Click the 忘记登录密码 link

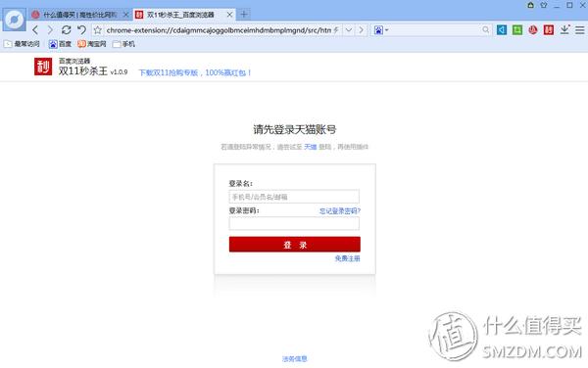340,210
